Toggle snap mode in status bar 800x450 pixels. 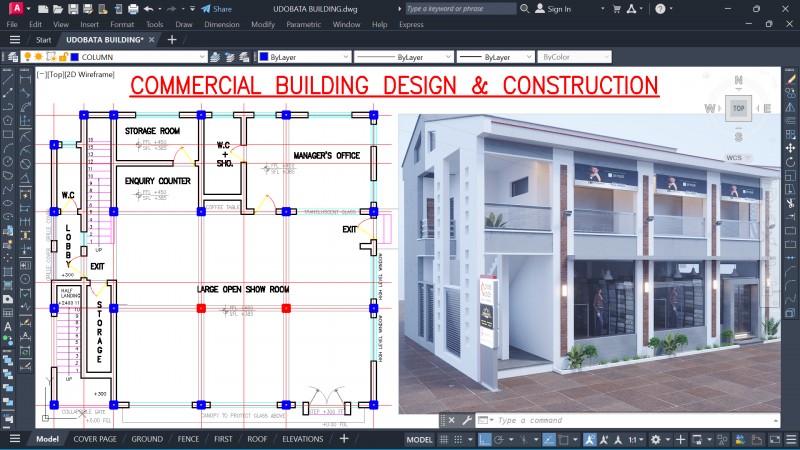pyautogui.click(x=458, y=439)
